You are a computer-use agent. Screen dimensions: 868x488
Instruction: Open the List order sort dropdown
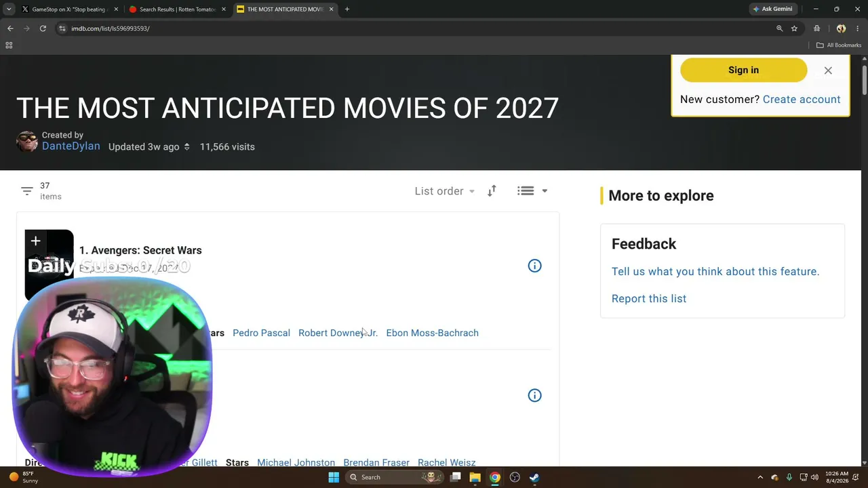pyautogui.click(x=445, y=191)
